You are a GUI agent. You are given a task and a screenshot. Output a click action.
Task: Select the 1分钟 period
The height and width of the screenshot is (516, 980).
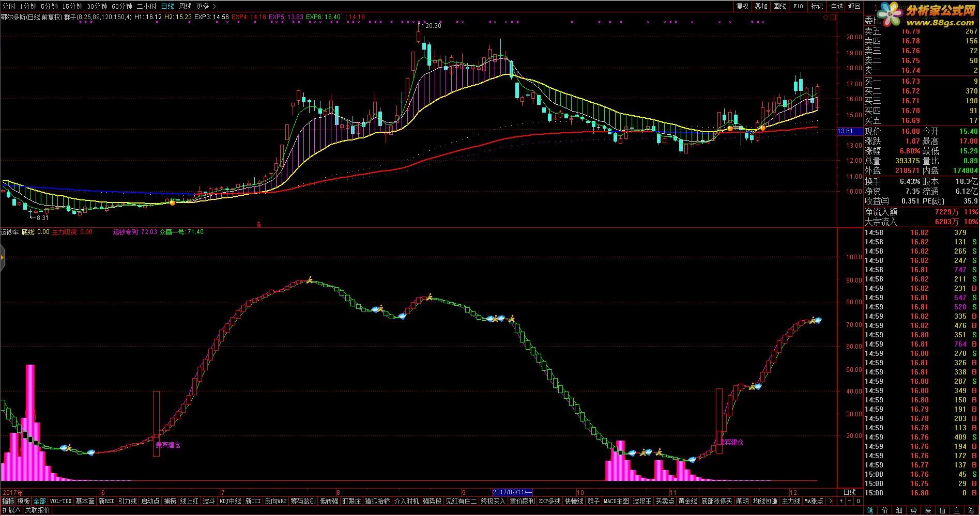(28, 6)
